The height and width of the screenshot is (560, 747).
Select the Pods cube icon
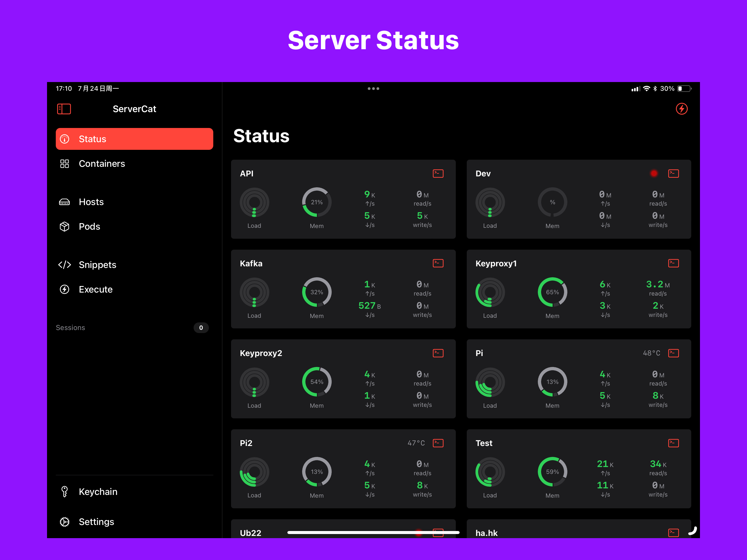coord(64,226)
